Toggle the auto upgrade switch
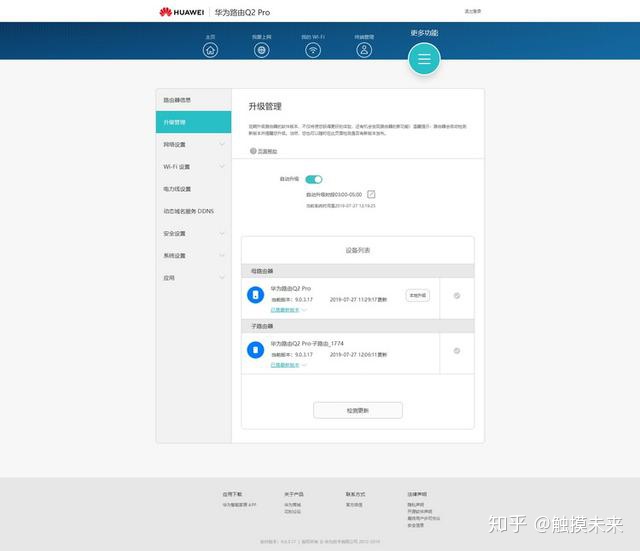 pyautogui.click(x=314, y=180)
